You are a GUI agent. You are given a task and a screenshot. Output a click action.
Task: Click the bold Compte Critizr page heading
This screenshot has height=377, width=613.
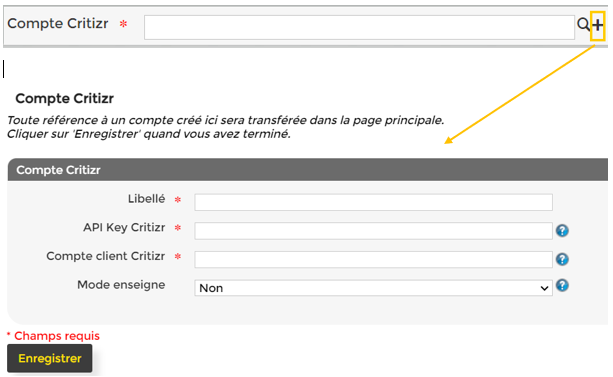click(65, 99)
